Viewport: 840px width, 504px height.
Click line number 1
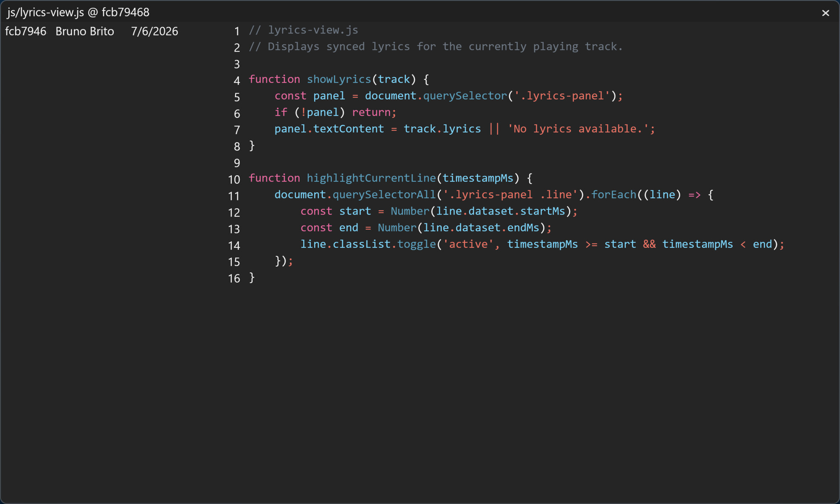pyautogui.click(x=237, y=31)
